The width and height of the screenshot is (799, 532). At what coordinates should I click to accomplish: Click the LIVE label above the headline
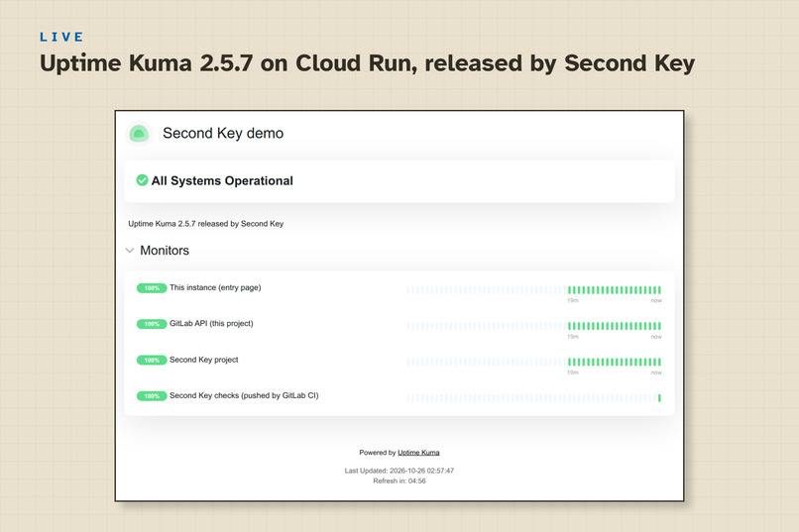(61, 37)
